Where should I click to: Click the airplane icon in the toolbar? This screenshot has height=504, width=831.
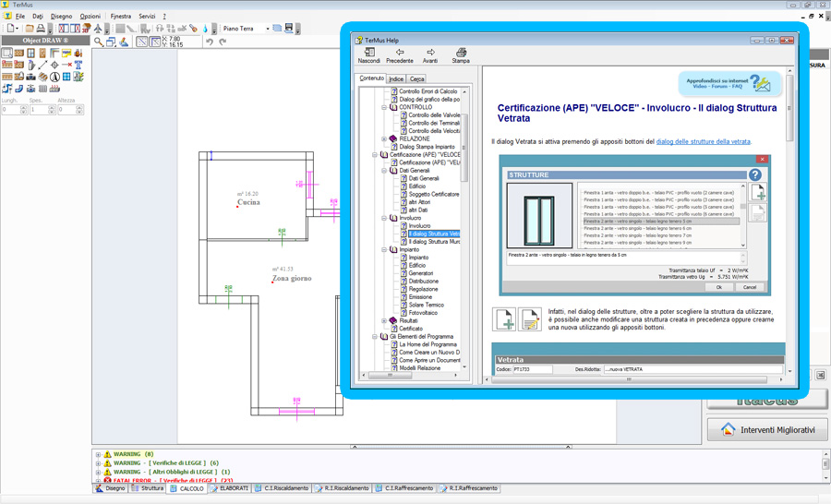pos(98,28)
